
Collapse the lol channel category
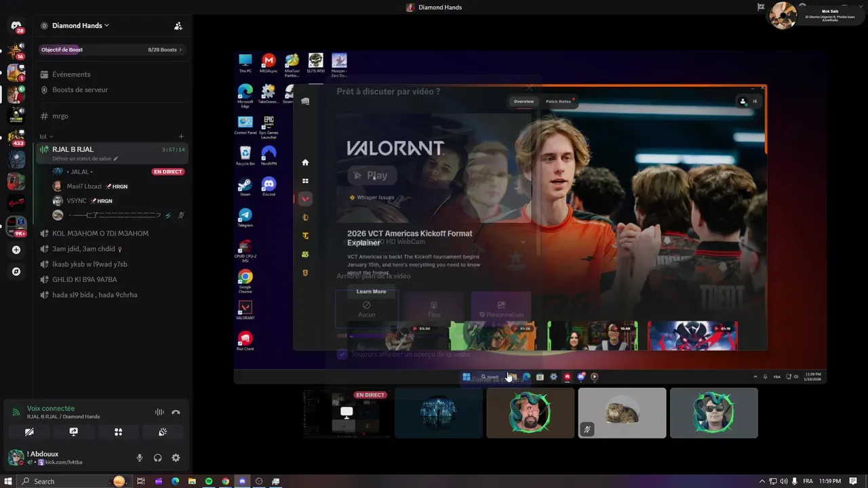click(x=46, y=136)
